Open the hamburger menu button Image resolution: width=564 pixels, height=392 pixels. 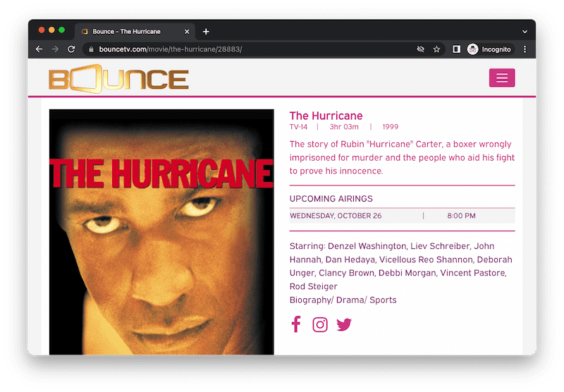[502, 78]
